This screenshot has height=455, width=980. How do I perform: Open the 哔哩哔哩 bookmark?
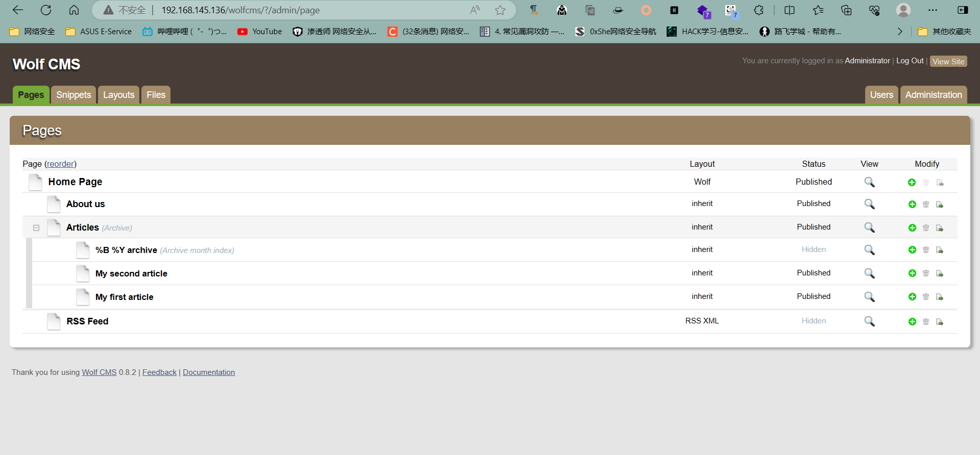(x=185, y=32)
